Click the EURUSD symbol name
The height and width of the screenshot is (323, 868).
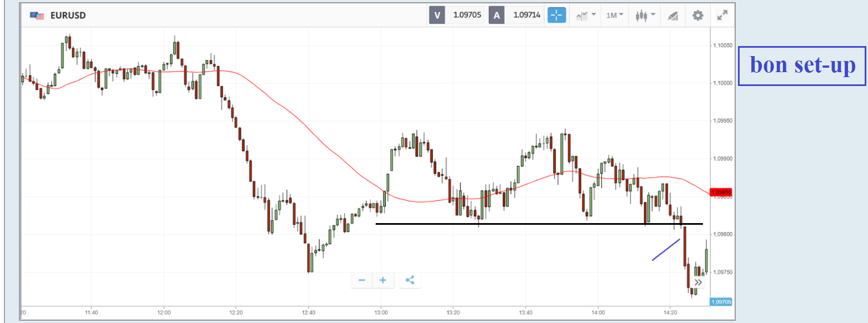point(68,16)
